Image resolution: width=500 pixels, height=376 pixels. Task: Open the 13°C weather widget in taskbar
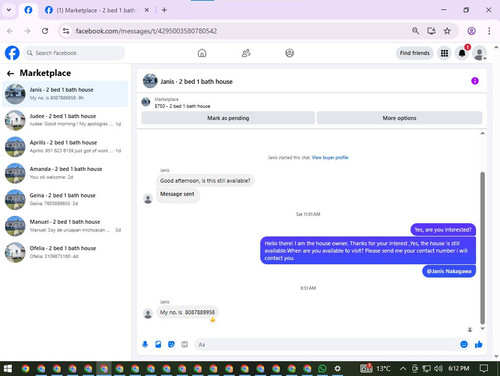click(375, 368)
